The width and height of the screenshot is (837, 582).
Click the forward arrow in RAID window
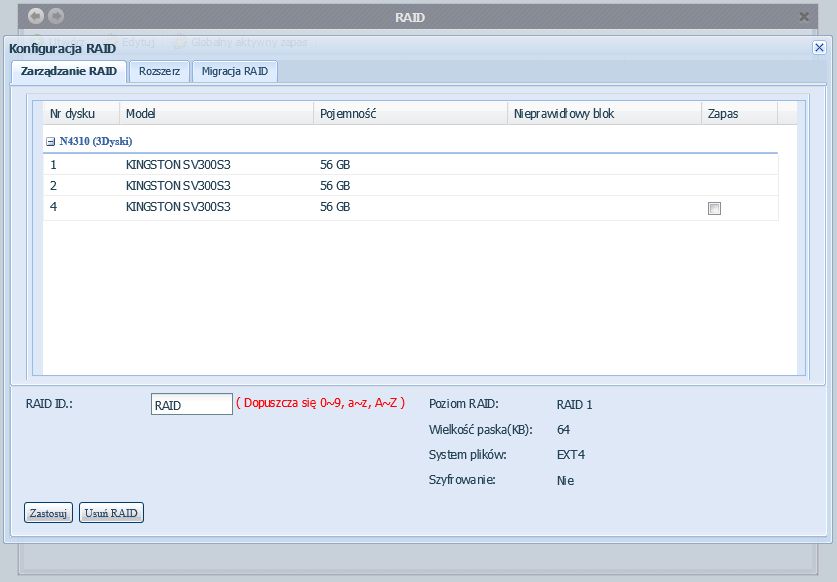click(x=56, y=16)
